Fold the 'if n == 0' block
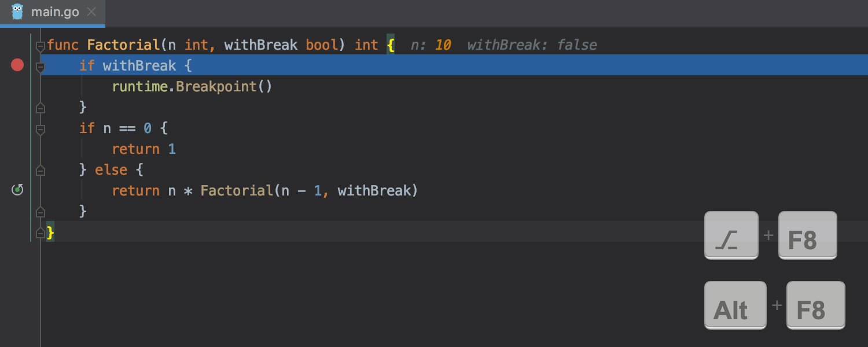The height and width of the screenshot is (347, 868). tap(40, 130)
